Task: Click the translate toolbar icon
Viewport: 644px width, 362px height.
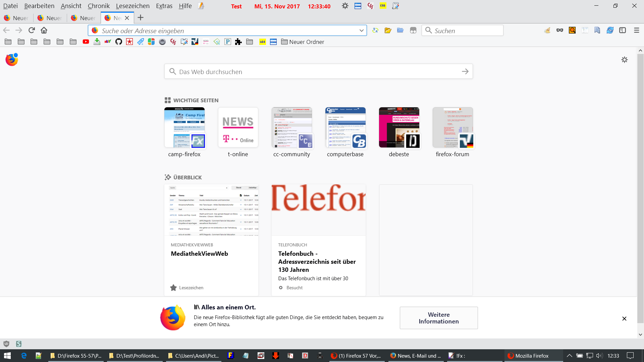Action: click(375, 30)
